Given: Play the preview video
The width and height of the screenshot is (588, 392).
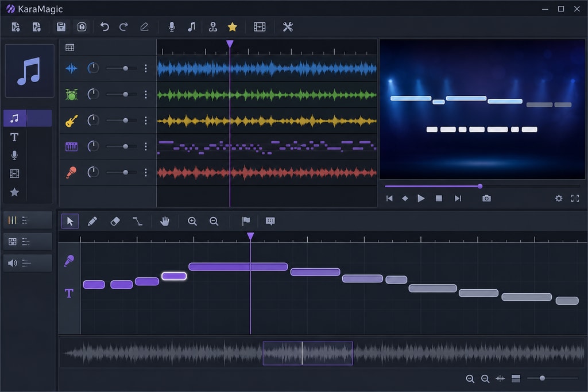Looking at the screenshot, I should coord(421,198).
